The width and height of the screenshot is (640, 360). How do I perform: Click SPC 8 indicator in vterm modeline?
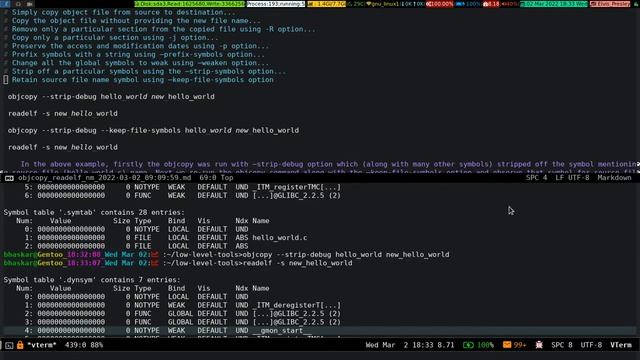click(562, 345)
